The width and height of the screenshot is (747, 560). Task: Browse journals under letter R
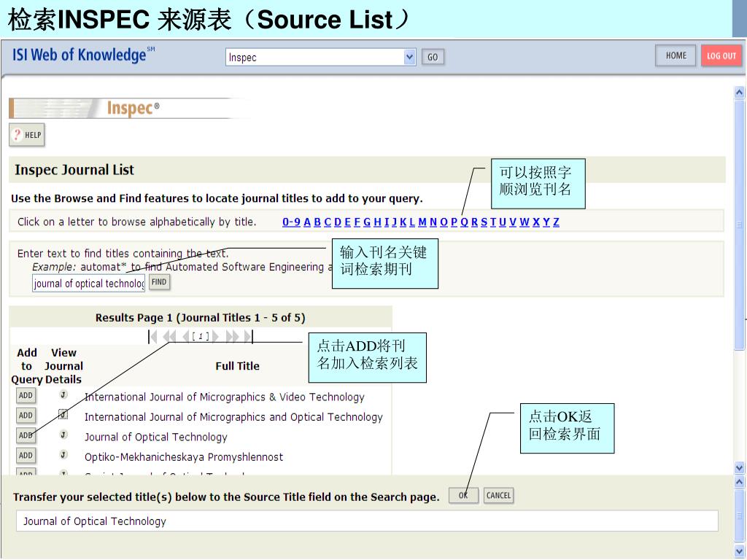474,222
